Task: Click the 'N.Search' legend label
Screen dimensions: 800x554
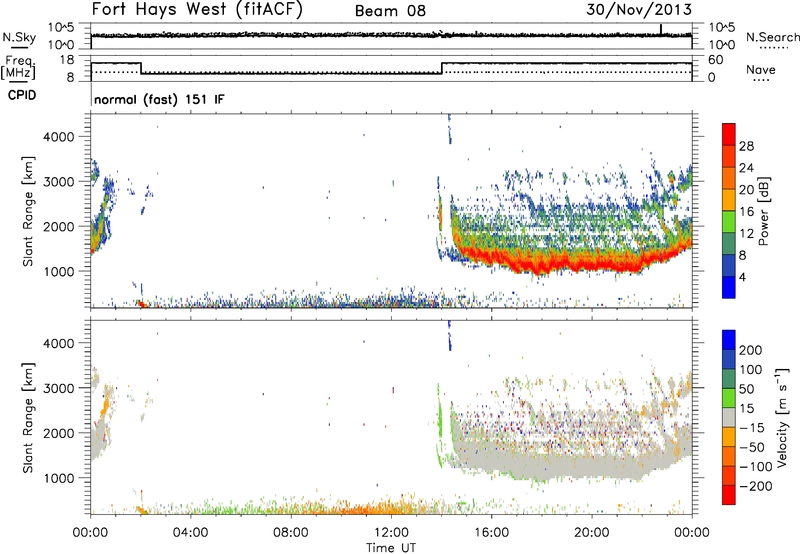Action: pos(772,37)
